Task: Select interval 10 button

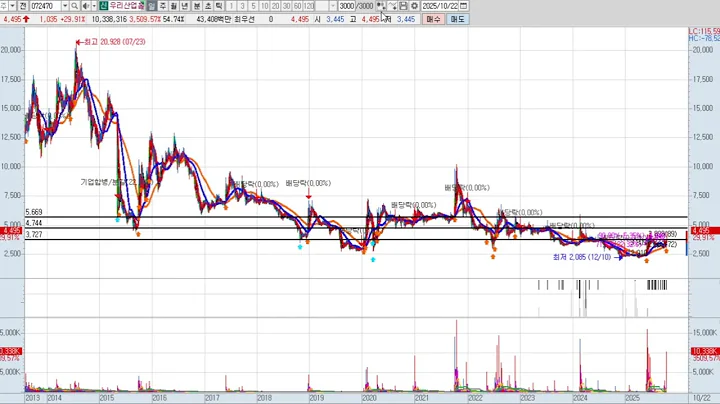Action: (x=264, y=6)
